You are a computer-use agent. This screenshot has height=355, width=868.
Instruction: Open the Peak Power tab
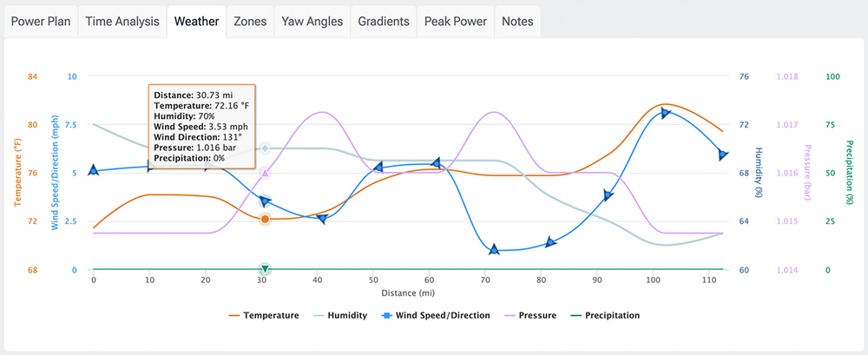click(456, 22)
